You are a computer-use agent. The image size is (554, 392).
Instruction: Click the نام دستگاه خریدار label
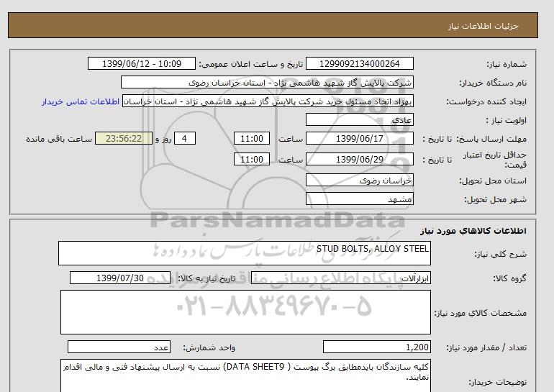(x=493, y=83)
